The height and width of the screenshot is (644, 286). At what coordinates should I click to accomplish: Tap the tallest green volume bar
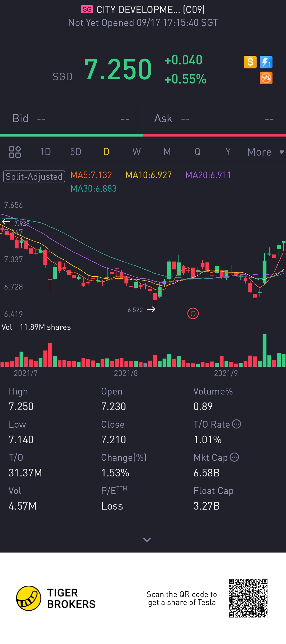point(264,350)
